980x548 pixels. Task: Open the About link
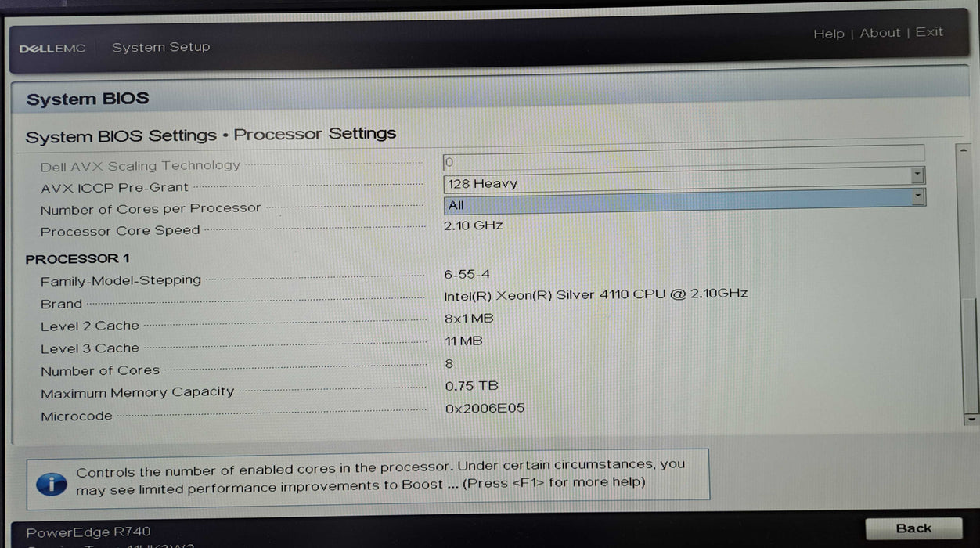(880, 33)
